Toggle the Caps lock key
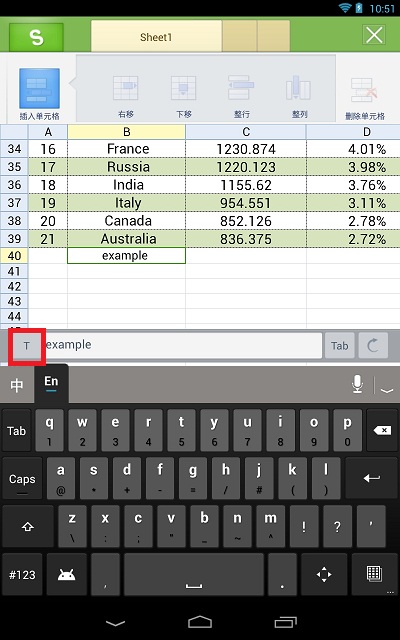 22,478
